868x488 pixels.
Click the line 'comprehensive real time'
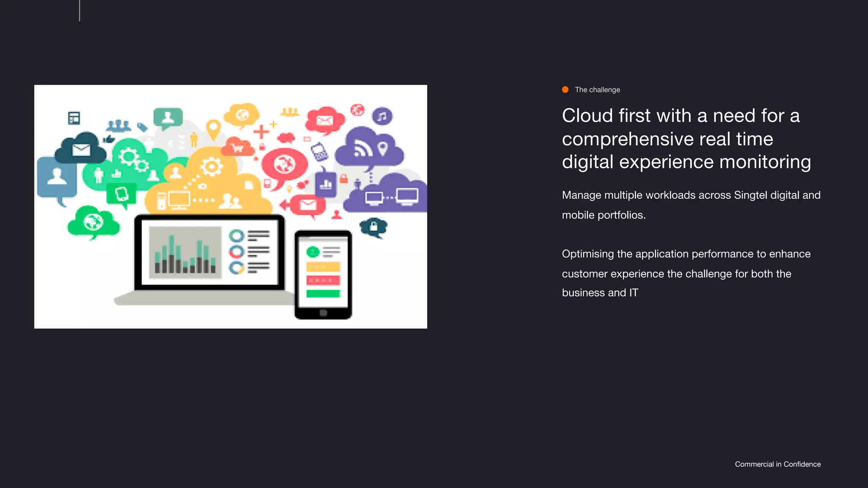[x=668, y=139]
